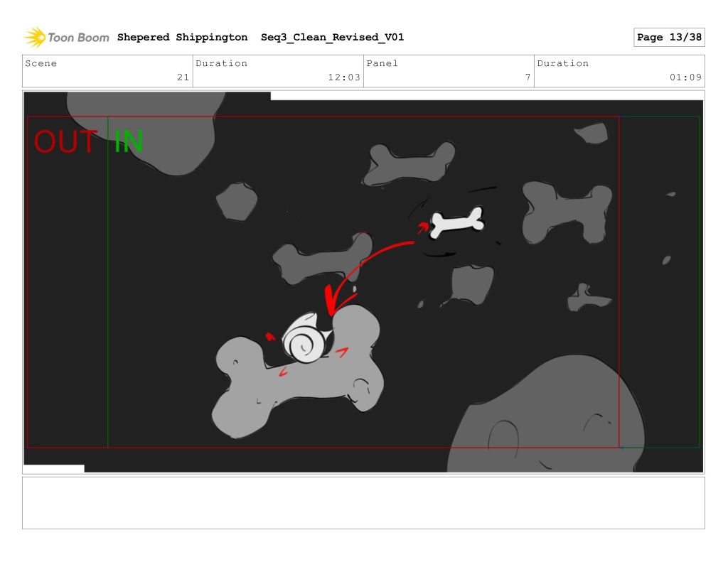The image size is (728, 562).
Task: Click the Toon Boom logo icon
Action: click(34, 37)
